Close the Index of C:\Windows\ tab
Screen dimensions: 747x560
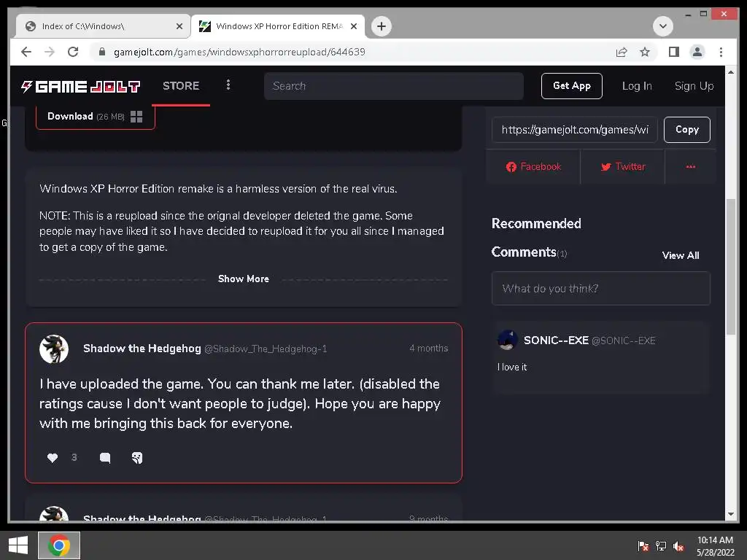(x=179, y=26)
